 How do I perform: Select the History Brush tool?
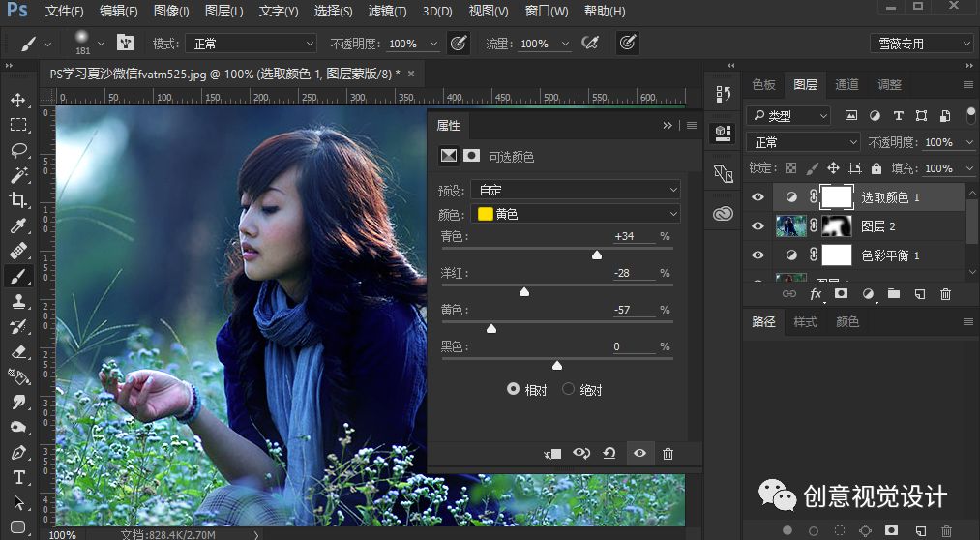pyautogui.click(x=18, y=326)
